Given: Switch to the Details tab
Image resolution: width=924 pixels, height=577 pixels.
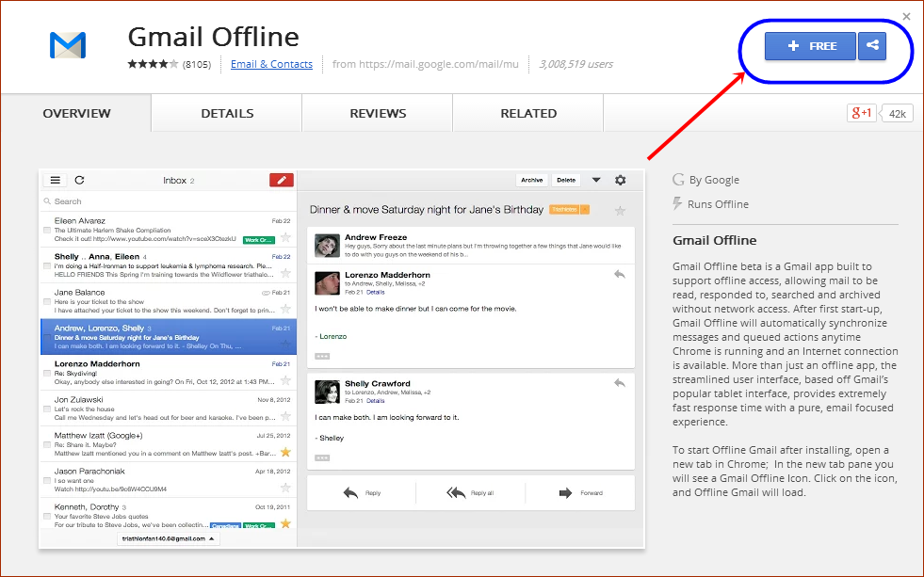Looking at the screenshot, I should coord(227,113).
